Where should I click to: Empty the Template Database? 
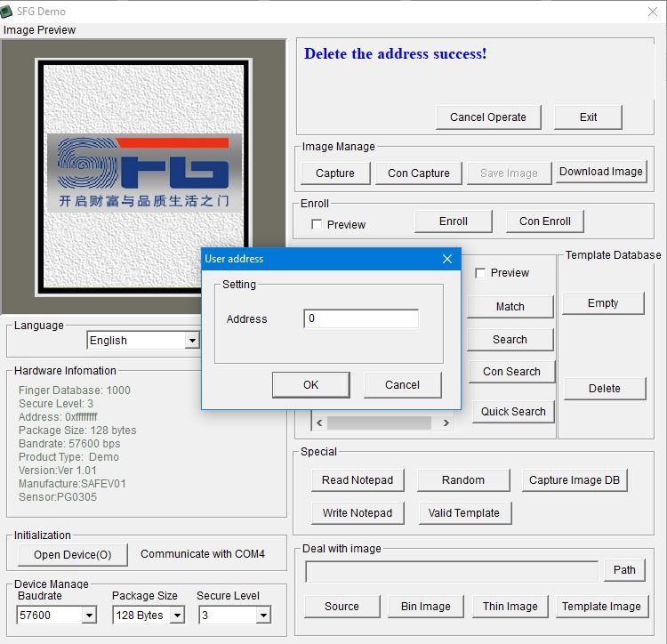603,302
